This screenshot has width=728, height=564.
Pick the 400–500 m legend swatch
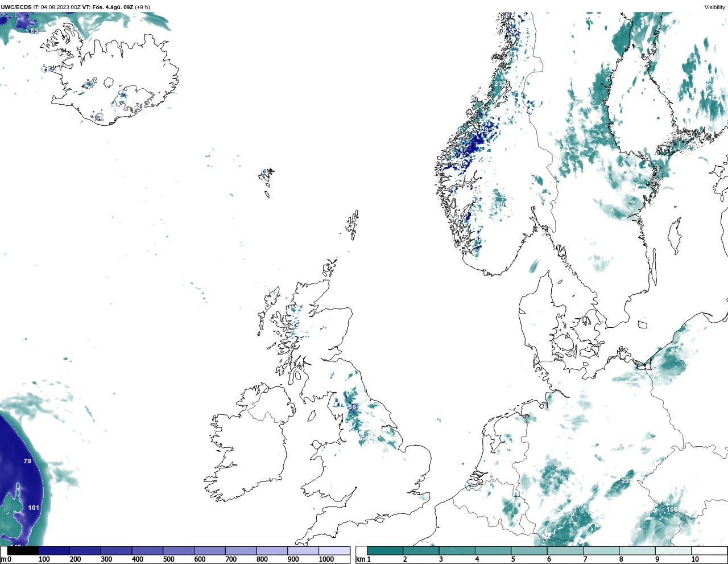coord(147,550)
